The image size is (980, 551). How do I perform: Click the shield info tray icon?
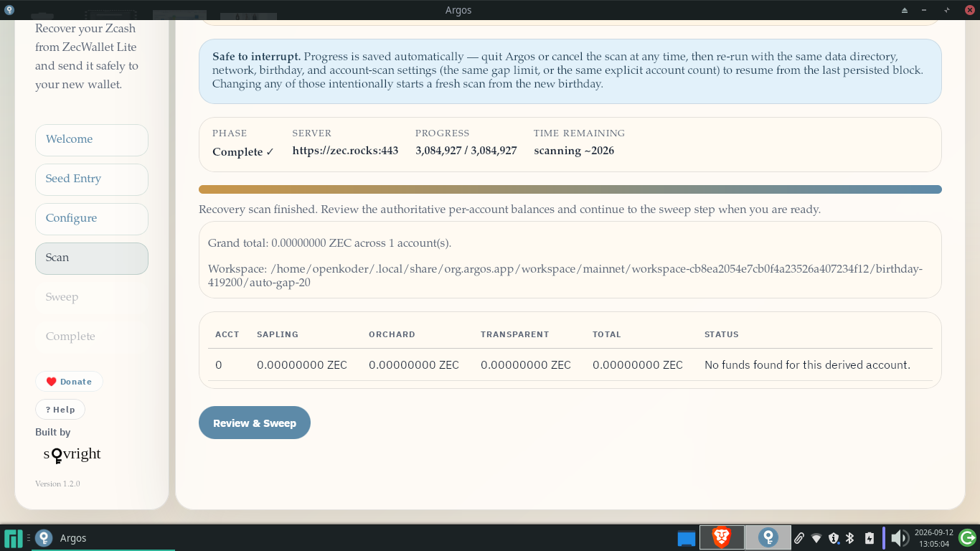834,538
